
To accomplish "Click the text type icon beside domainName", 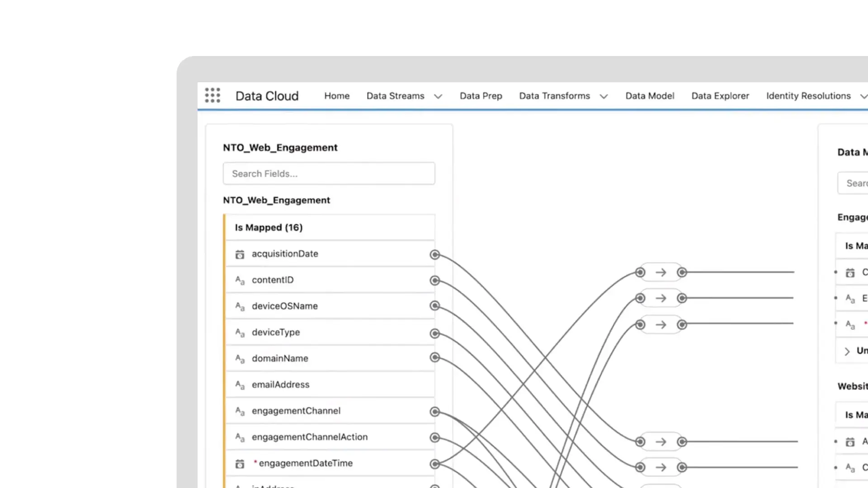I will click(x=240, y=359).
